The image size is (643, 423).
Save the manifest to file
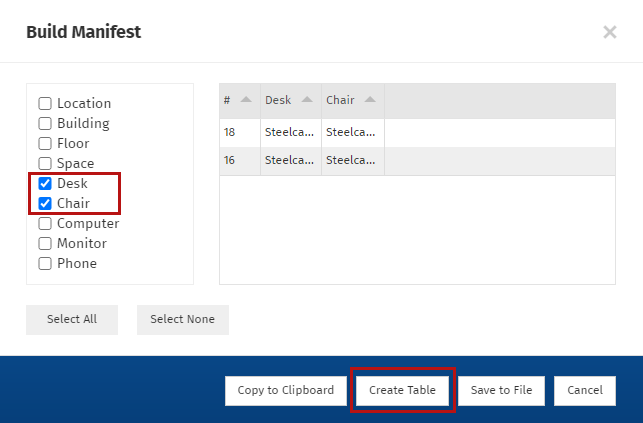[501, 391]
